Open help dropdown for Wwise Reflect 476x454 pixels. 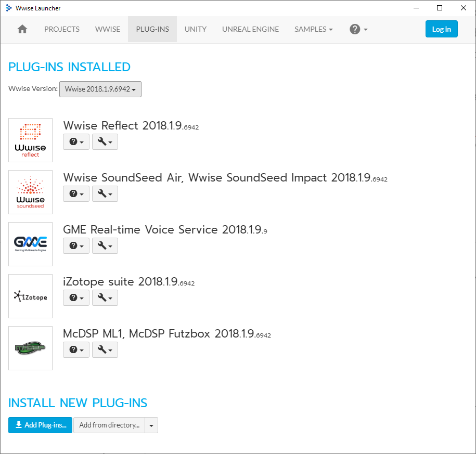click(x=76, y=142)
